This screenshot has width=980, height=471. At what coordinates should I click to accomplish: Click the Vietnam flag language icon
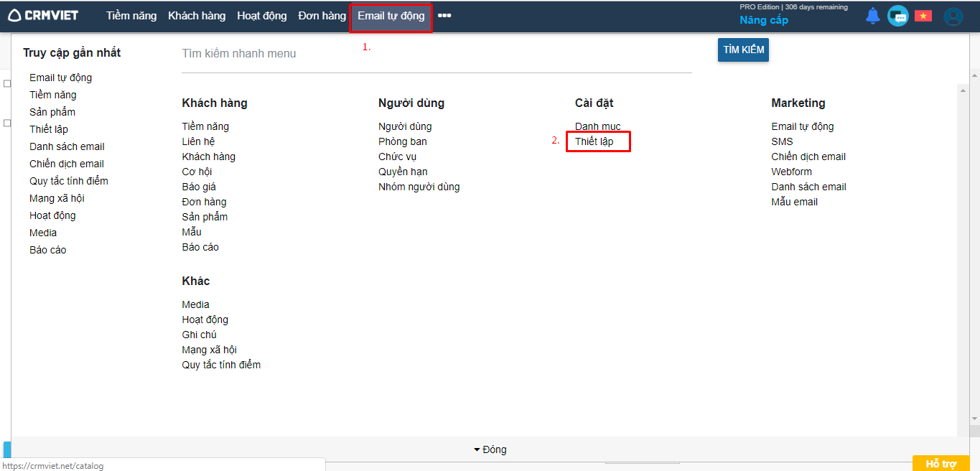tap(923, 16)
